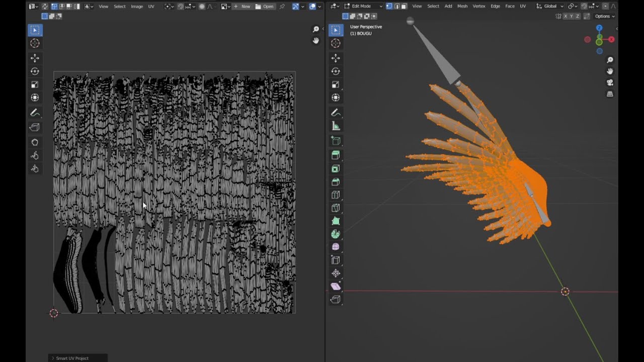This screenshot has height=362, width=644.
Task: Select the Transform tool in UV editor
Action: coord(35,98)
